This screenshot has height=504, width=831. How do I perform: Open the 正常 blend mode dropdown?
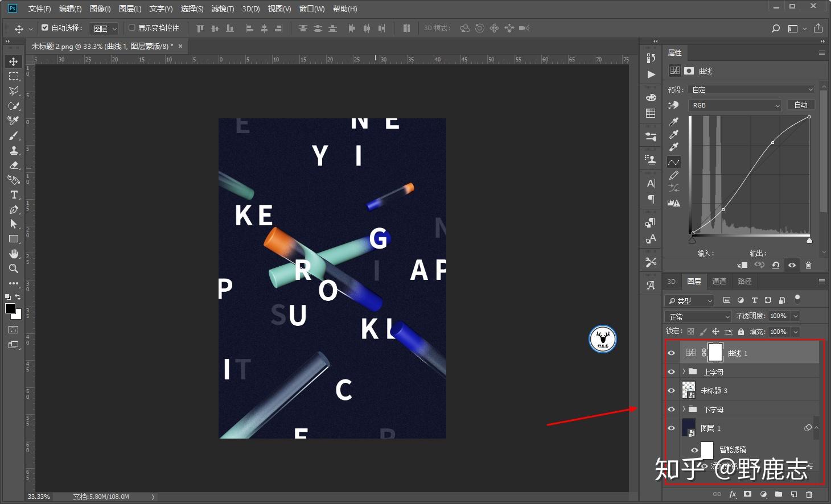pyautogui.click(x=698, y=316)
